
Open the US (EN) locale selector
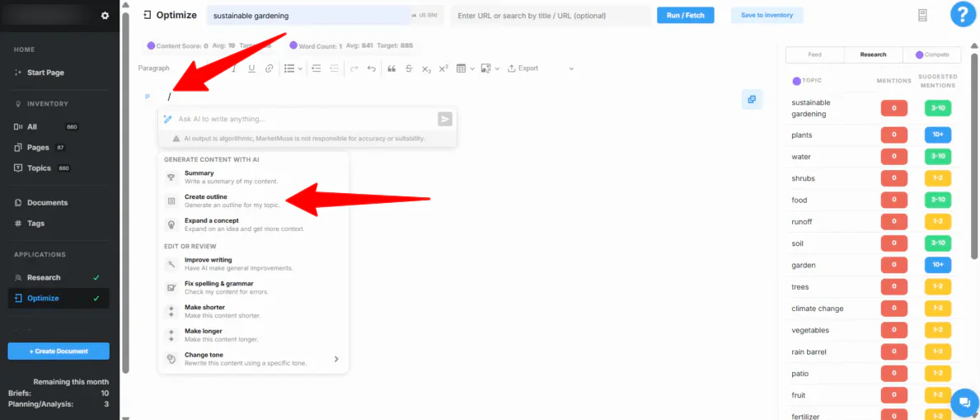[424, 16]
